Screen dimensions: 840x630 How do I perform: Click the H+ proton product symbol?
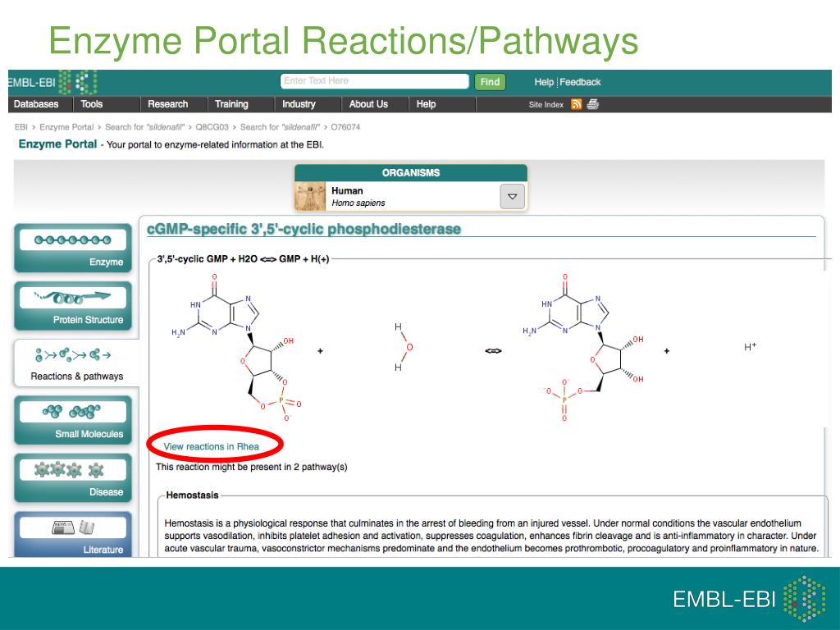coord(750,347)
